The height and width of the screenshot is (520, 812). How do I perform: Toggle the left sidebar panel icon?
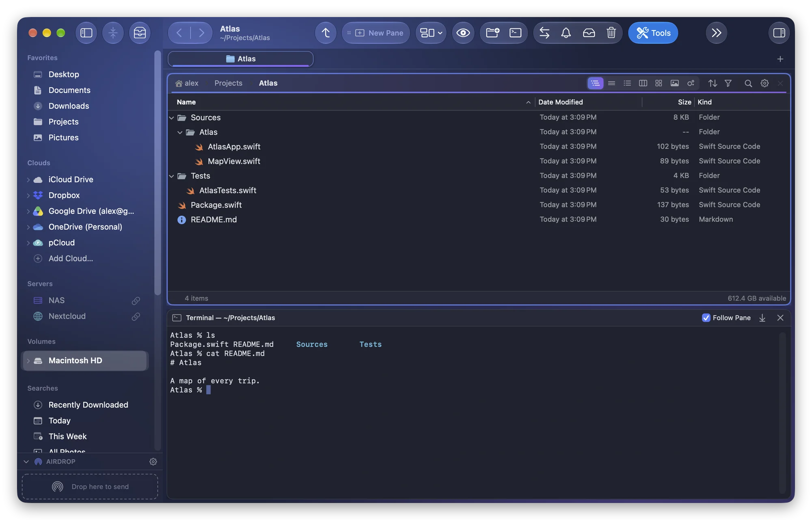point(86,33)
